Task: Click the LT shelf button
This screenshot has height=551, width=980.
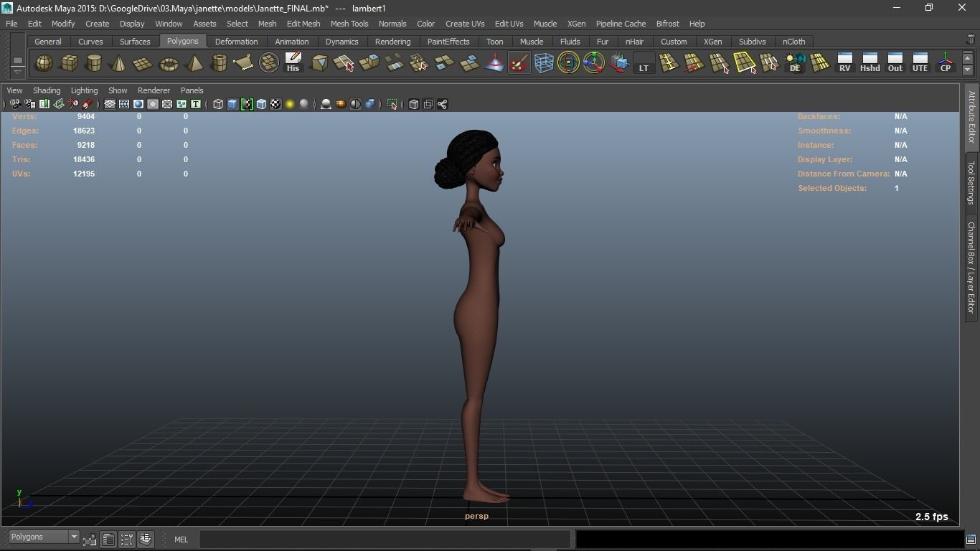Action: (644, 63)
